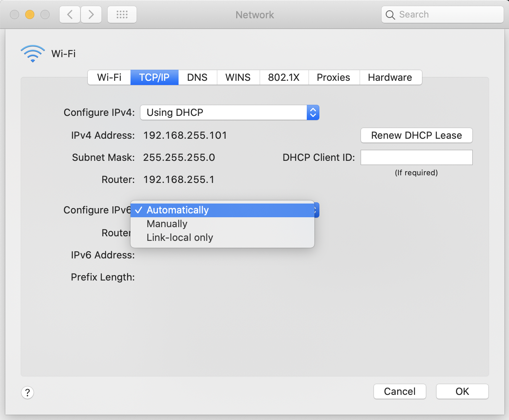Open the Help question mark button
The image size is (509, 420).
[x=27, y=392]
